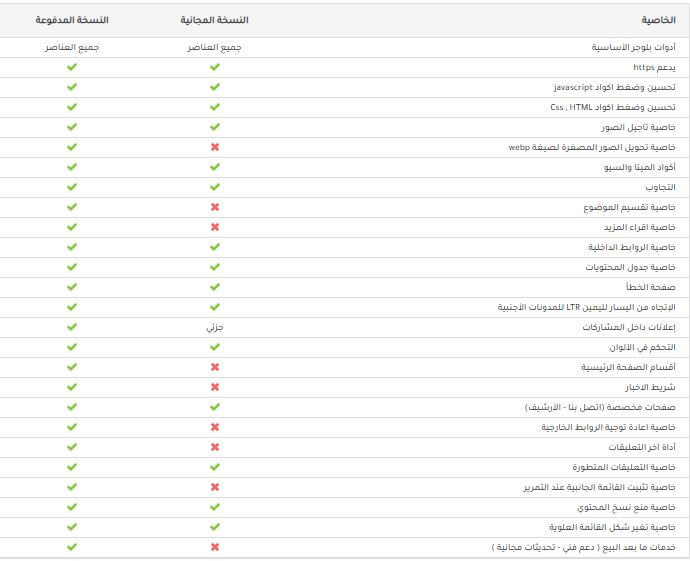Click the تحسين وضغط اكواد javascript label
Viewport: 690px width, 561px height.
(x=614, y=87)
